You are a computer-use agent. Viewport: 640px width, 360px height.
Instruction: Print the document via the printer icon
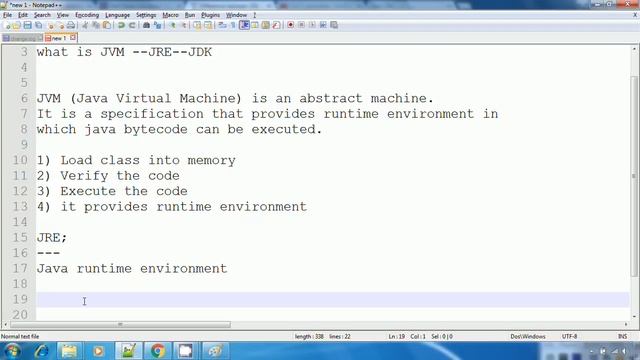click(71, 25)
